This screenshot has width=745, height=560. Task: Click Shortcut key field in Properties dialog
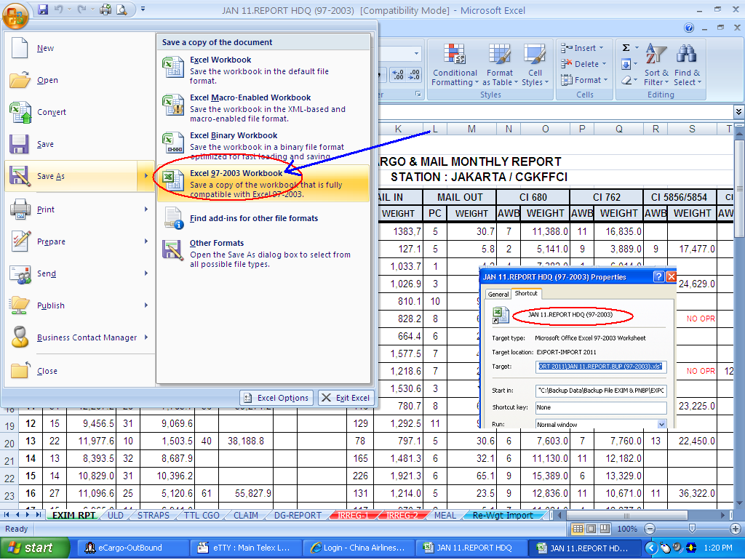tap(600, 407)
